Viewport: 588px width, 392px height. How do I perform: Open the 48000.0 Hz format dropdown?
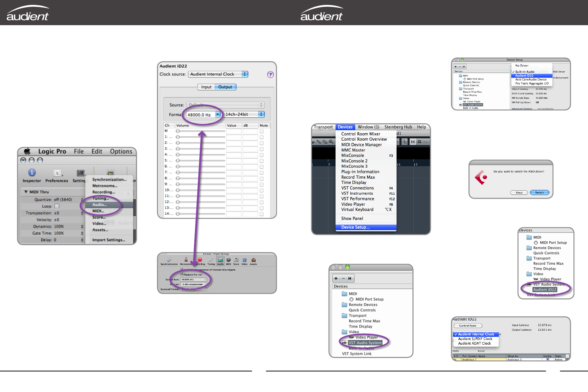pyautogui.click(x=204, y=115)
